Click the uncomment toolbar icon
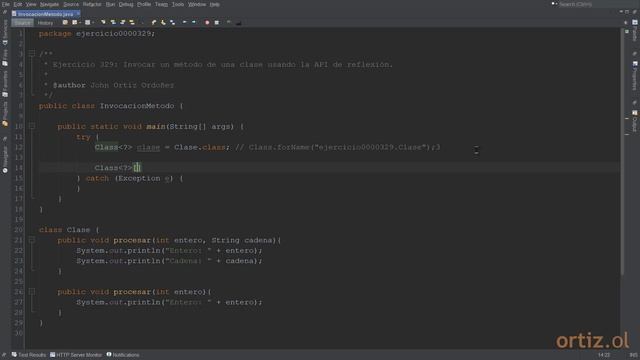This screenshot has width=640, height=360. tap(229, 22)
